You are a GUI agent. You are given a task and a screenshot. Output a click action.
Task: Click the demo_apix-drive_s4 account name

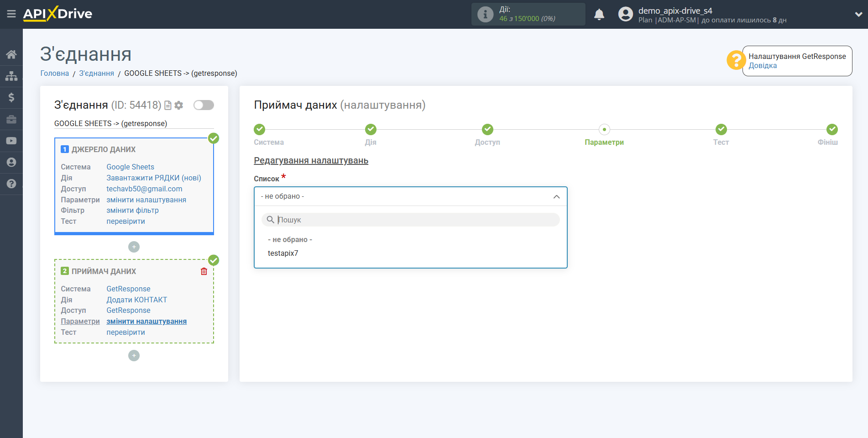tap(675, 11)
